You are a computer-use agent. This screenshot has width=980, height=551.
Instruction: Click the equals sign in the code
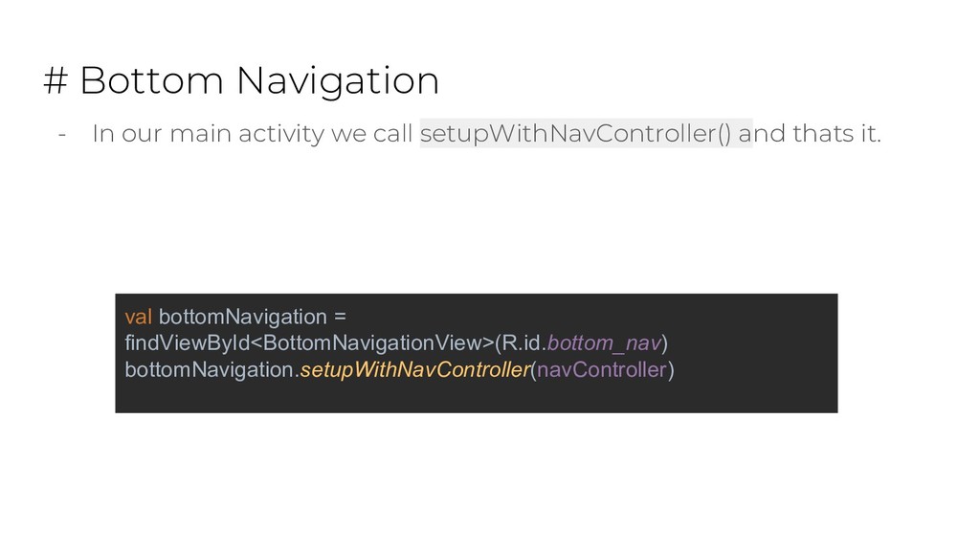[x=340, y=317]
